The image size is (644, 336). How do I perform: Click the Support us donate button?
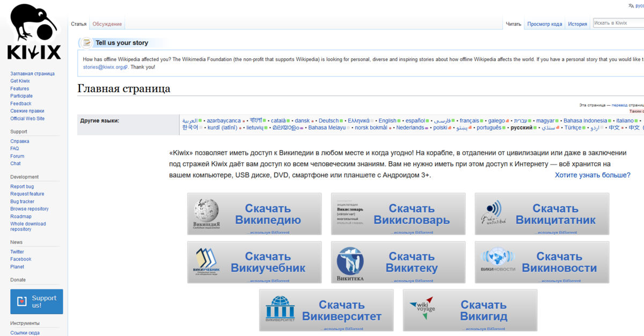(x=36, y=302)
